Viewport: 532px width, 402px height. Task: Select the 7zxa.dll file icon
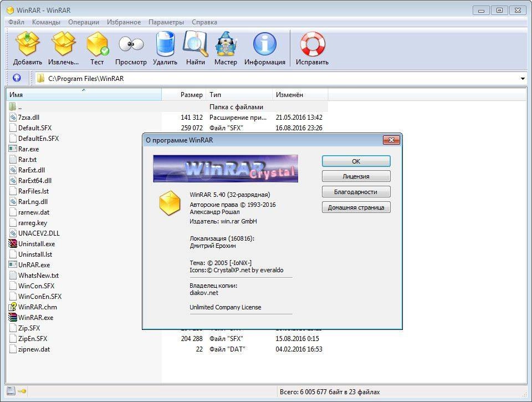(x=13, y=117)
